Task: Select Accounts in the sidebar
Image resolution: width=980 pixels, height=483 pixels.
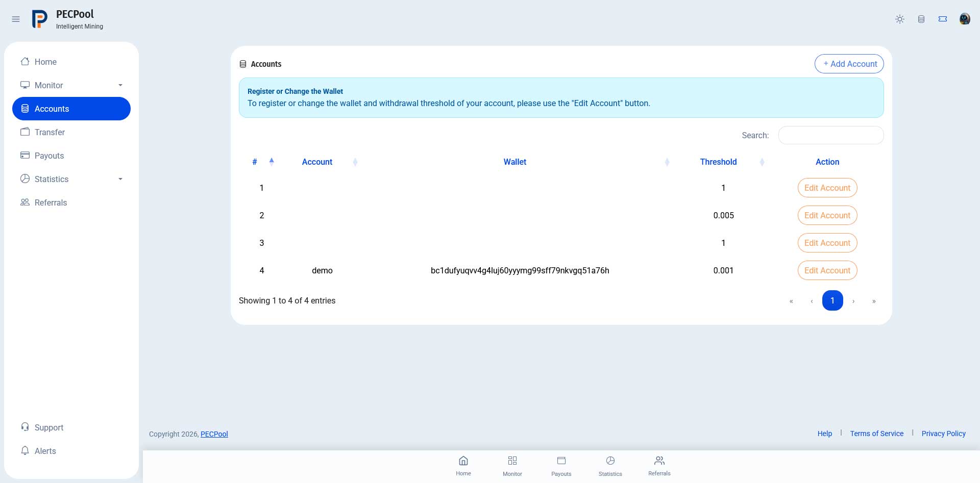Action: 71,109
